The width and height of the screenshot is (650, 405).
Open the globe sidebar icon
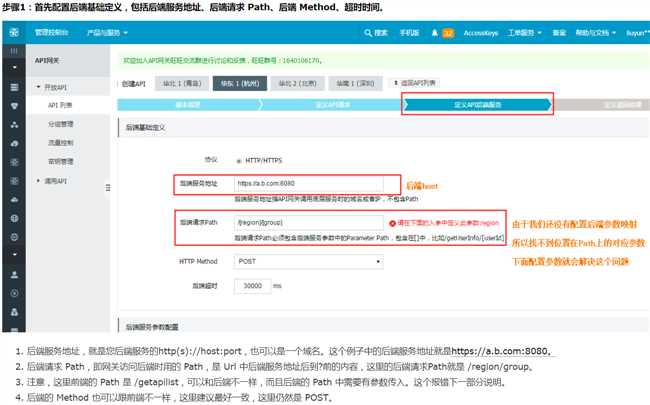[14, 218]
